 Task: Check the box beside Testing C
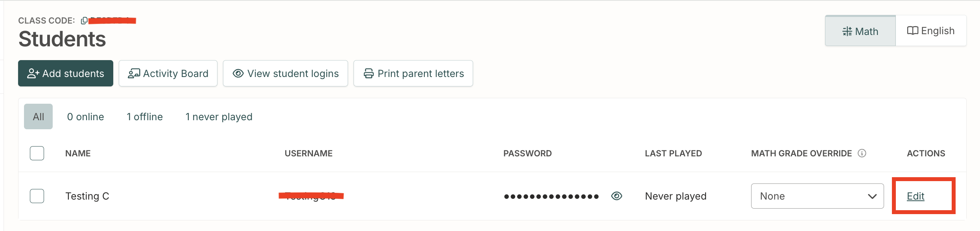coord(37,196)
